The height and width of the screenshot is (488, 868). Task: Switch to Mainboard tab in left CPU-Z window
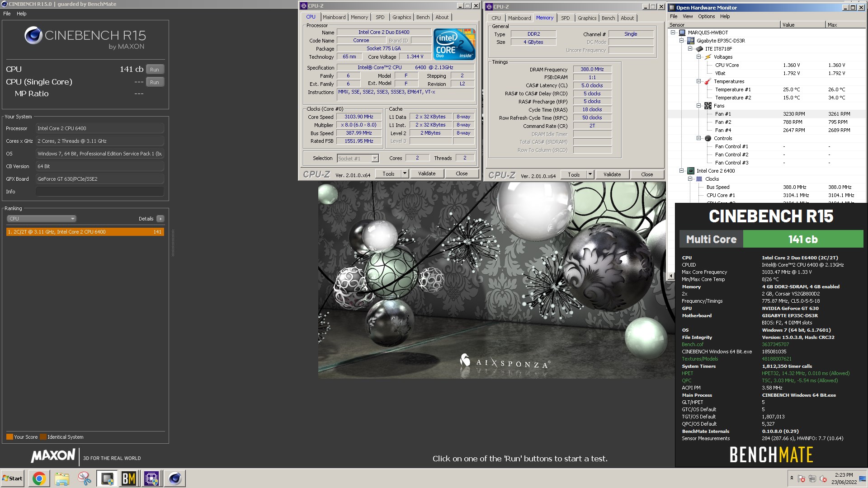coord(334,17)
